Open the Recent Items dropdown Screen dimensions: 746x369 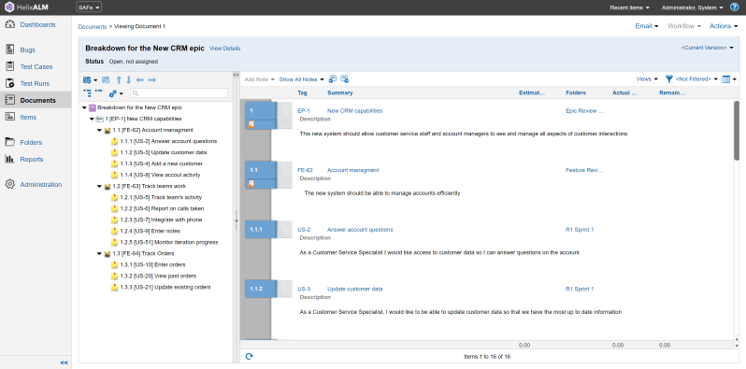[x=629, y=8]
